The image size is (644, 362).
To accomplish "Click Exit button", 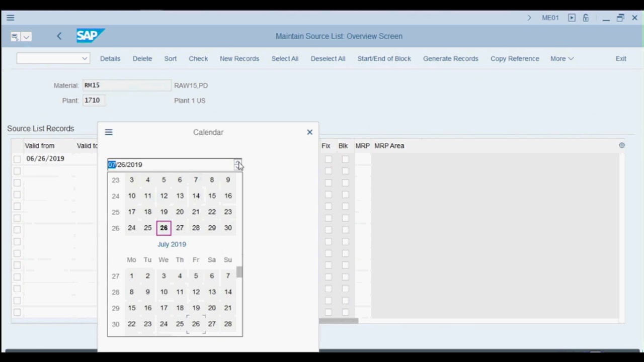I will click(621, 59).
